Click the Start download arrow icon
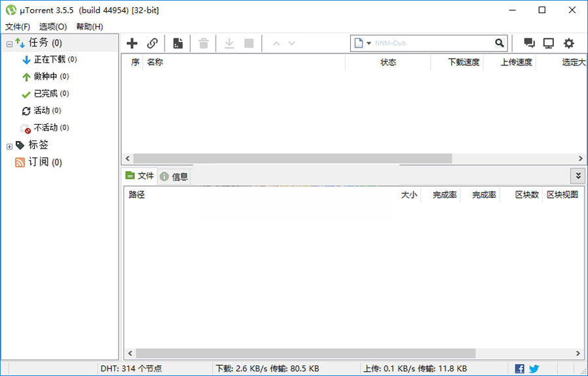The width and height of the screenshot is (588, 376). coord(229,44)
